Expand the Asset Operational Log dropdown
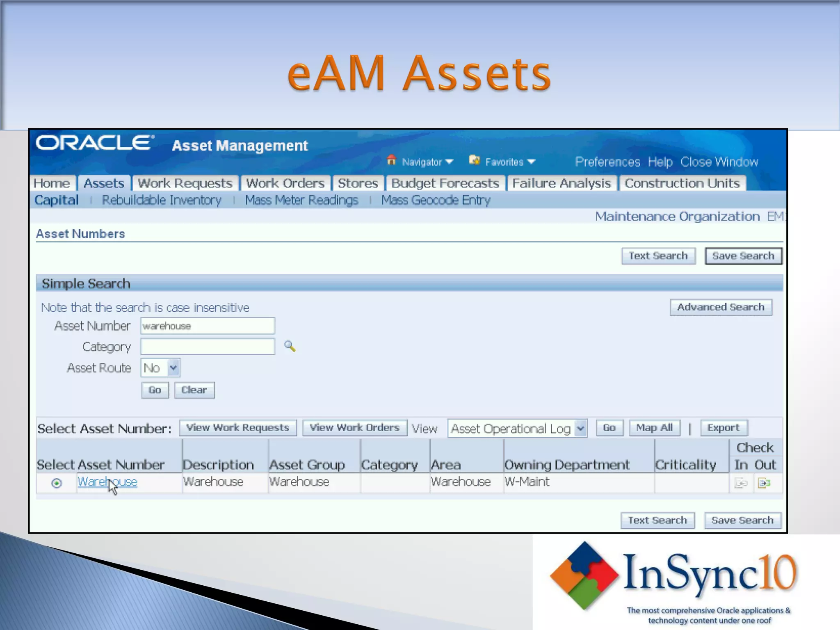The image size is (840, 630). (580, 429)
